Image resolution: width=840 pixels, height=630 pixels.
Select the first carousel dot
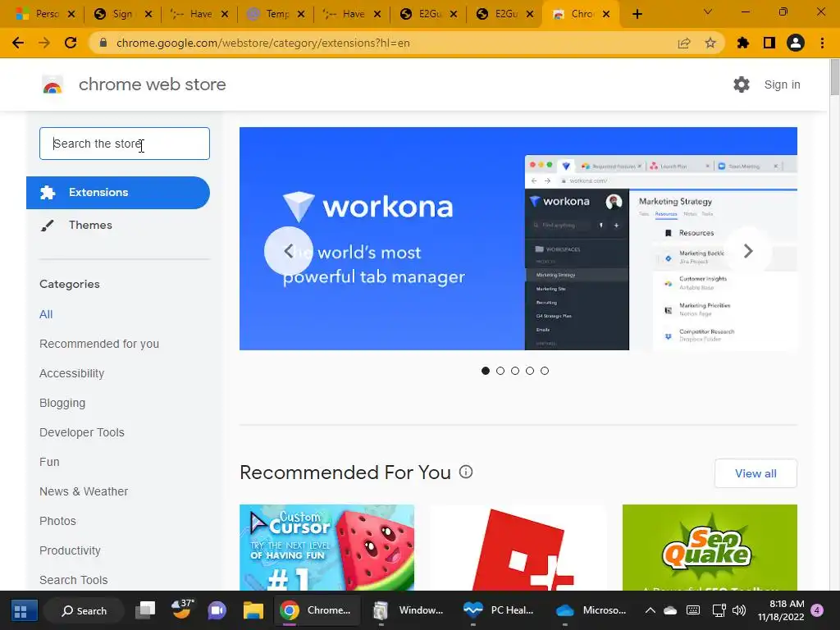[x=486, y=371]
